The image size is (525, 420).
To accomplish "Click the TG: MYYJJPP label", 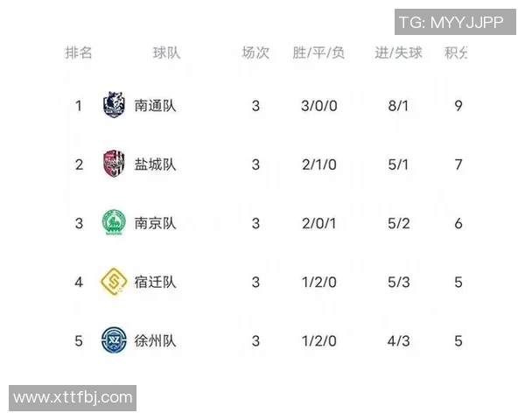I will 451,22.
